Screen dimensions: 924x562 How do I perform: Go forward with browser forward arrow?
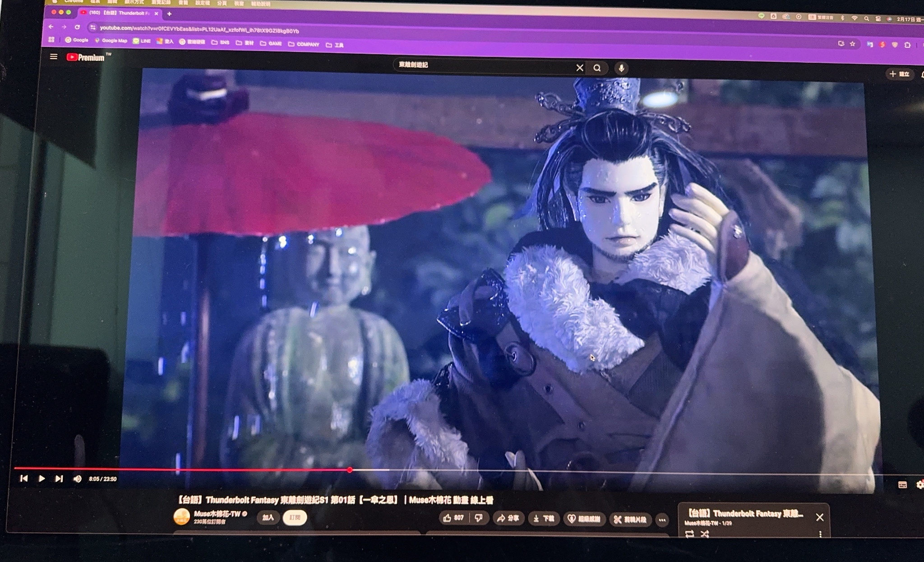tap(64, 27)
